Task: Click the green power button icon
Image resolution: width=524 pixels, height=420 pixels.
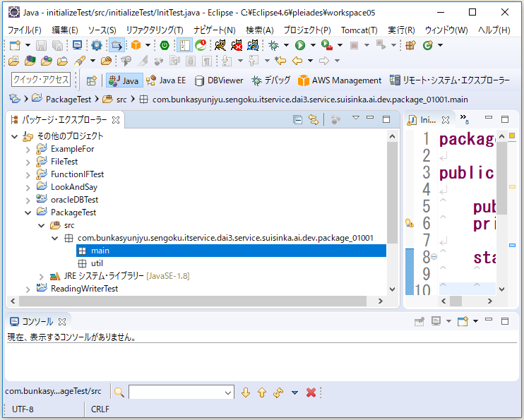Action: click(165, 45)
